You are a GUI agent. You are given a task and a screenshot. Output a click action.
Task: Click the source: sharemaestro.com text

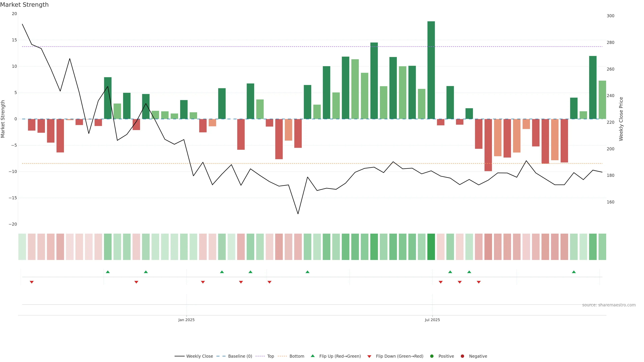[609, 305]
